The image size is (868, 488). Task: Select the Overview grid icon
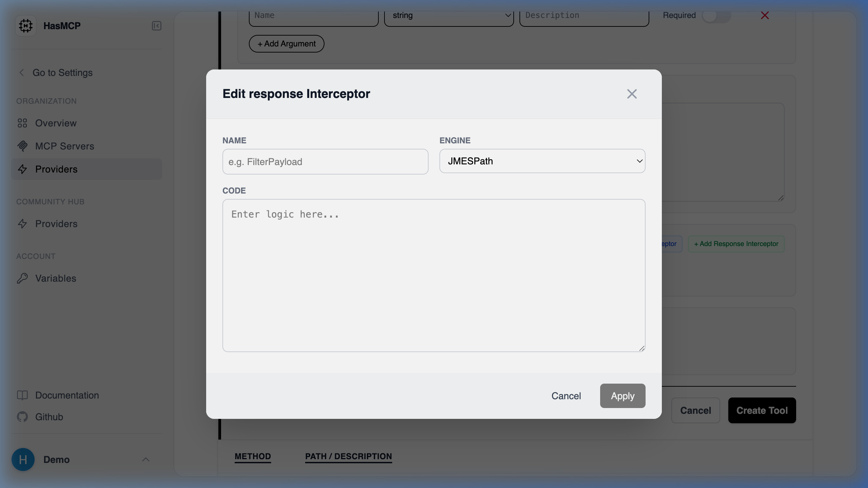click(x=23, y=123)
